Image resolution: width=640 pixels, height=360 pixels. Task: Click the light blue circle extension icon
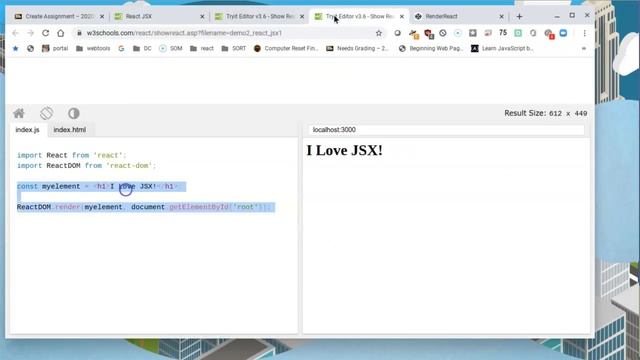[x=458, y=33]
